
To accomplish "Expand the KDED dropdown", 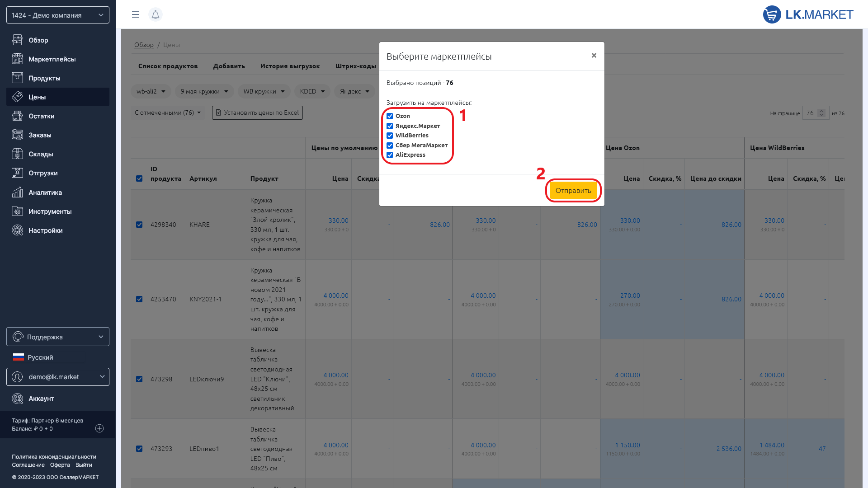I will [x=312, y=91].
